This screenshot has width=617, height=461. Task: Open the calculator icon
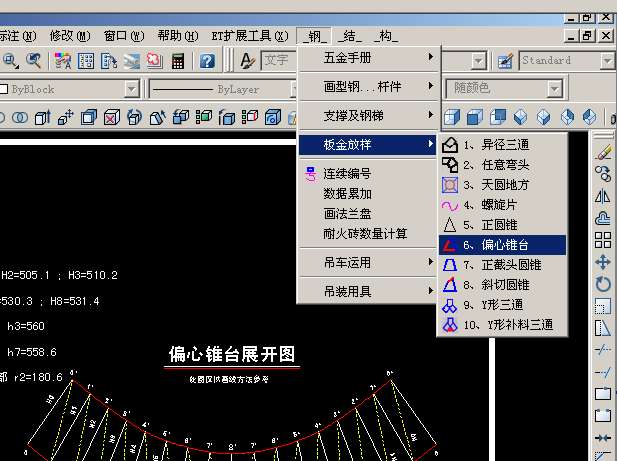(178, 61)
